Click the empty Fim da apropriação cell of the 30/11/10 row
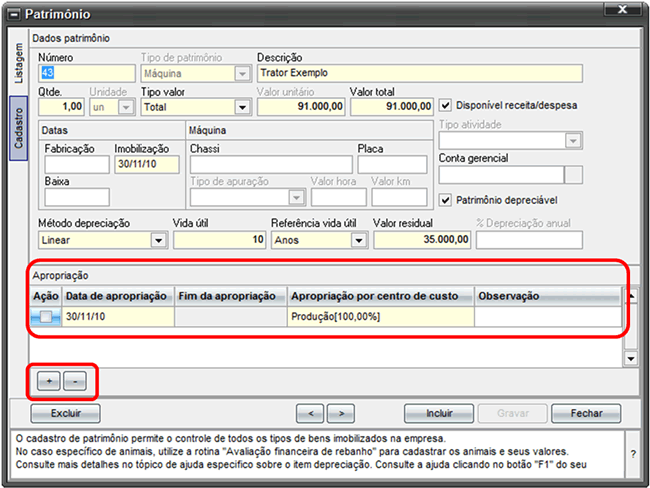The height and width of the screenshot is (488, 650). 231,317
